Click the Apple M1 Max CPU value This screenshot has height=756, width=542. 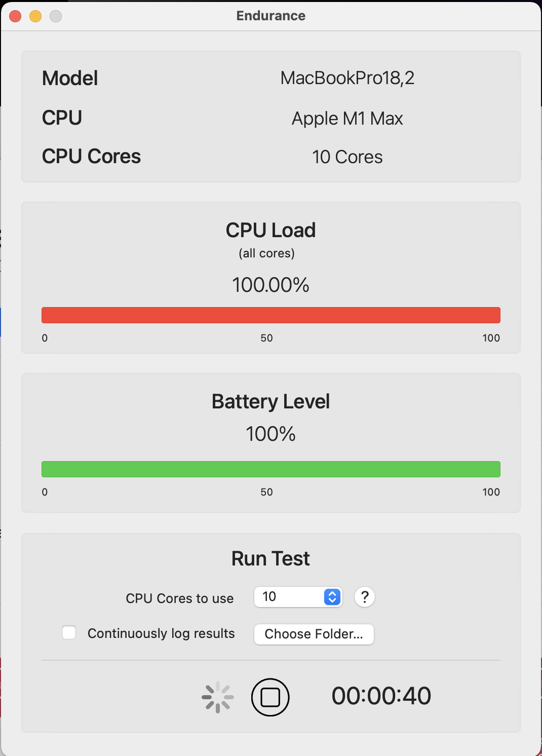(x=347, y=119)
